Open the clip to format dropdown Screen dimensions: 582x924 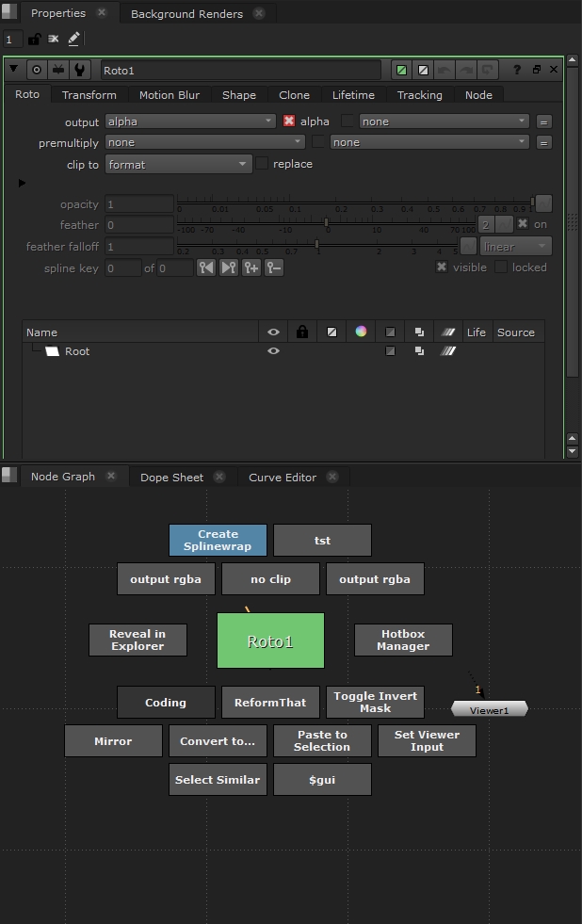[x=178, y=164]
